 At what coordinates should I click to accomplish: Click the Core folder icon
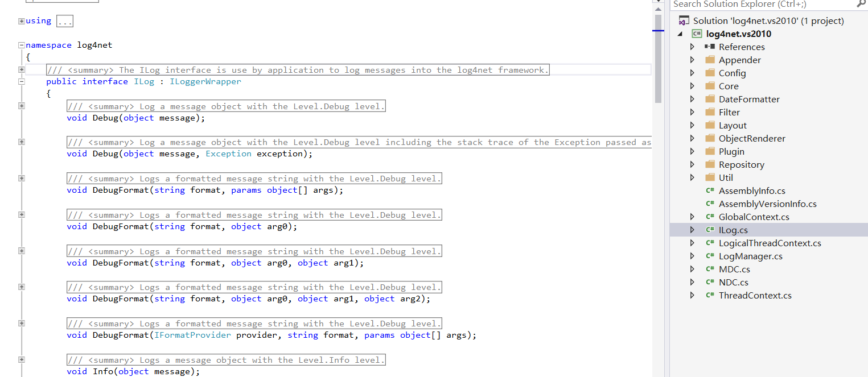tap(710, 86)
